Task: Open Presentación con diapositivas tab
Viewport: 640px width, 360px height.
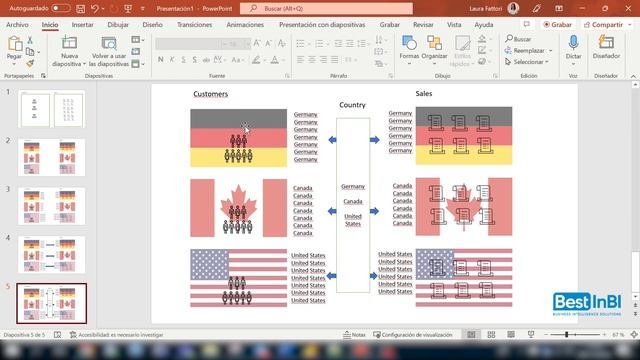Action: 322,24
